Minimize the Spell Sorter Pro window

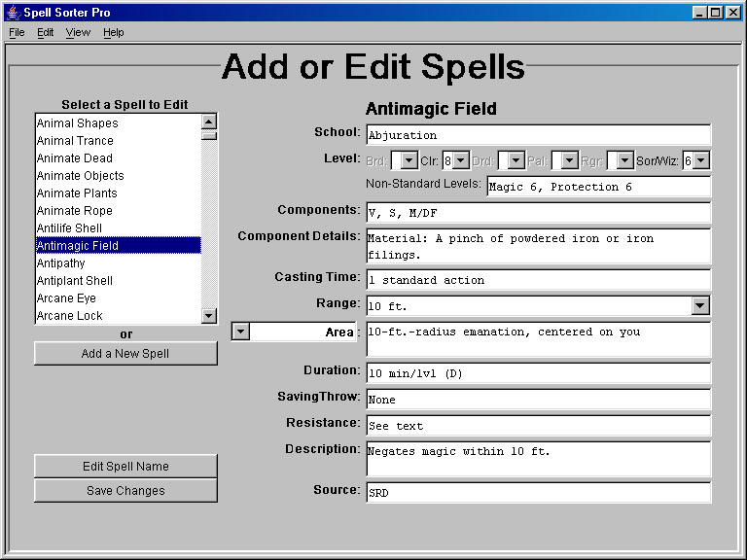coord(699,13)
